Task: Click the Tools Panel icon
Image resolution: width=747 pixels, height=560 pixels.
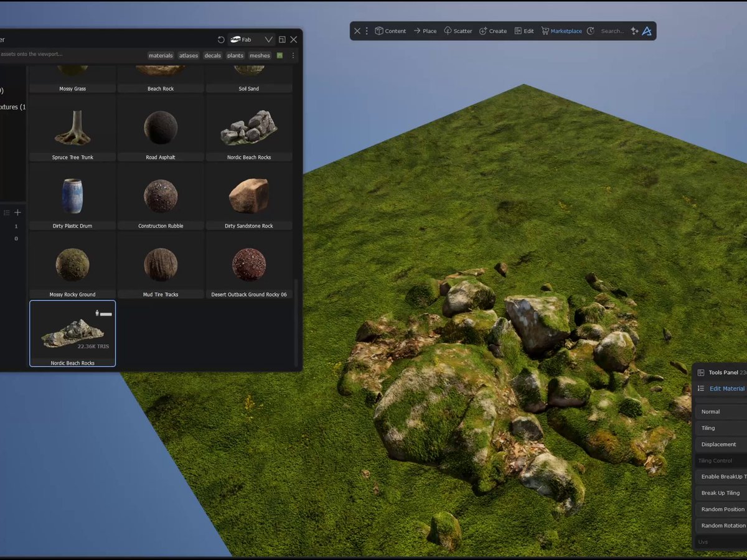Action: (x=701, y=373)
